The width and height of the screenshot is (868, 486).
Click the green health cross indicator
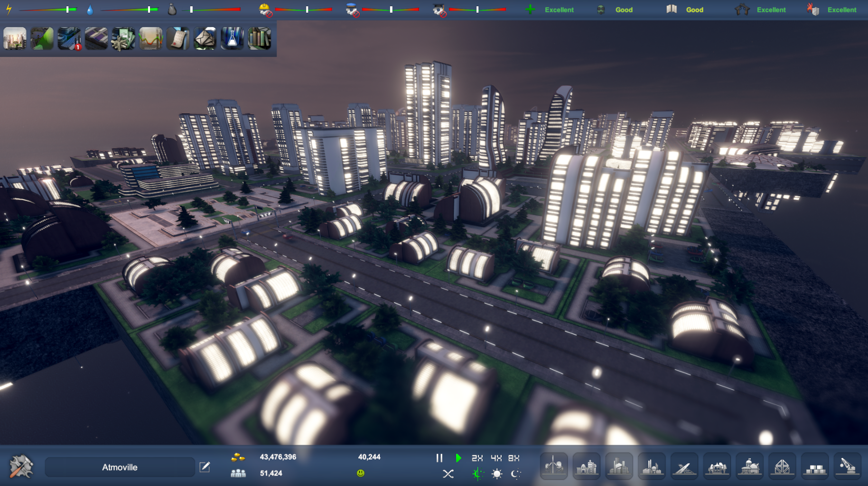click(531, 9)
